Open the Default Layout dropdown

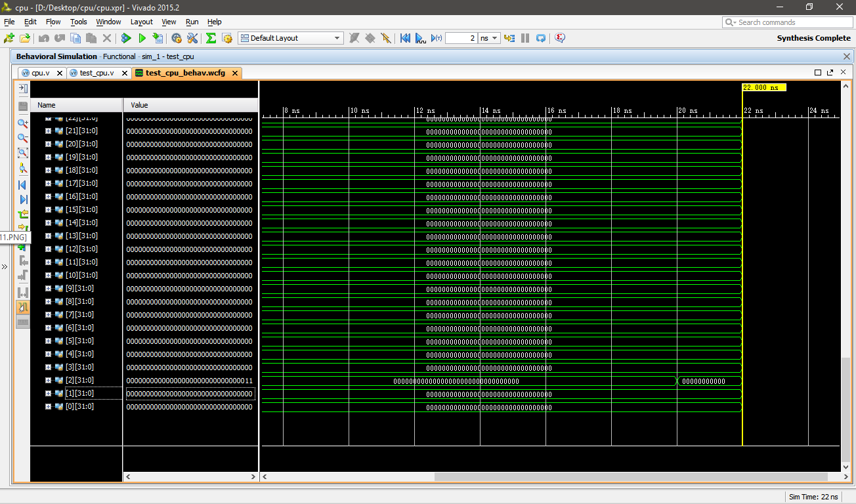(291, 38)
